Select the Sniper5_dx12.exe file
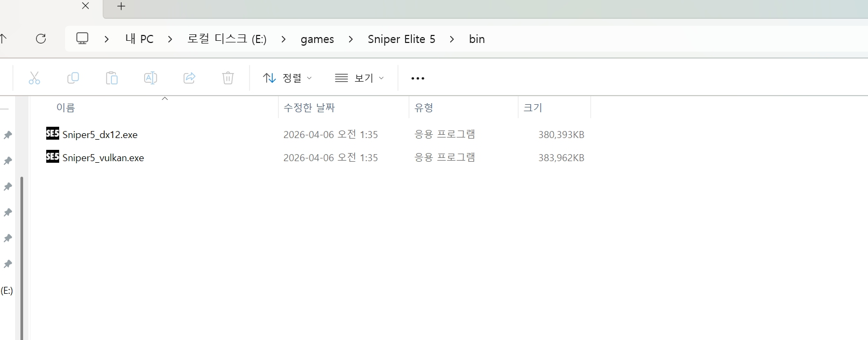The width and height of the screenshot is (868, 340). [100, 134]
